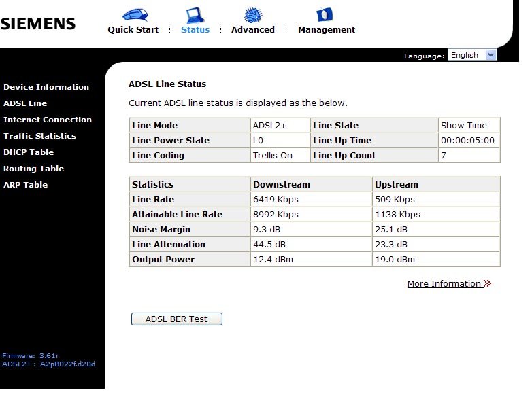The width and height of the screenshot is (532, 405).
Task: Click the Line Mode row label
Action: (x=154, y=126)
